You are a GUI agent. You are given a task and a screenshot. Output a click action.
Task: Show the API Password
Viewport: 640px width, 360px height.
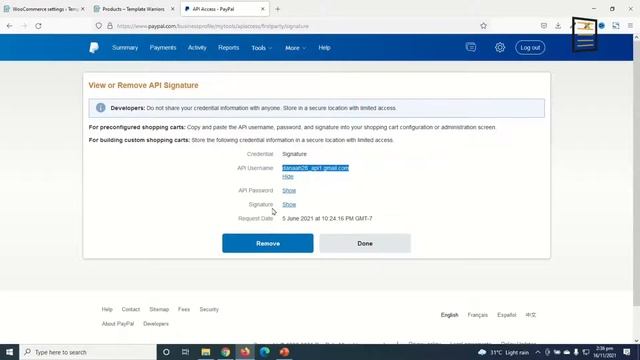tap(289, 191)
